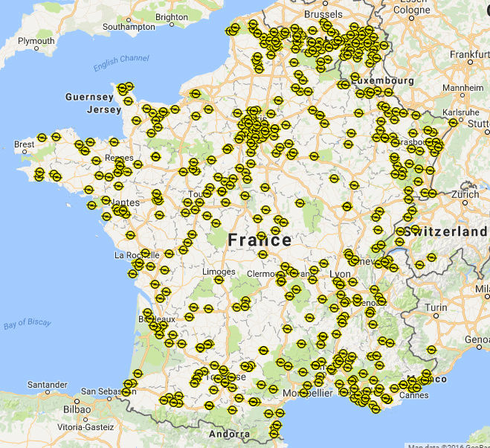Click the Cologne city dot

click(412, 18)
